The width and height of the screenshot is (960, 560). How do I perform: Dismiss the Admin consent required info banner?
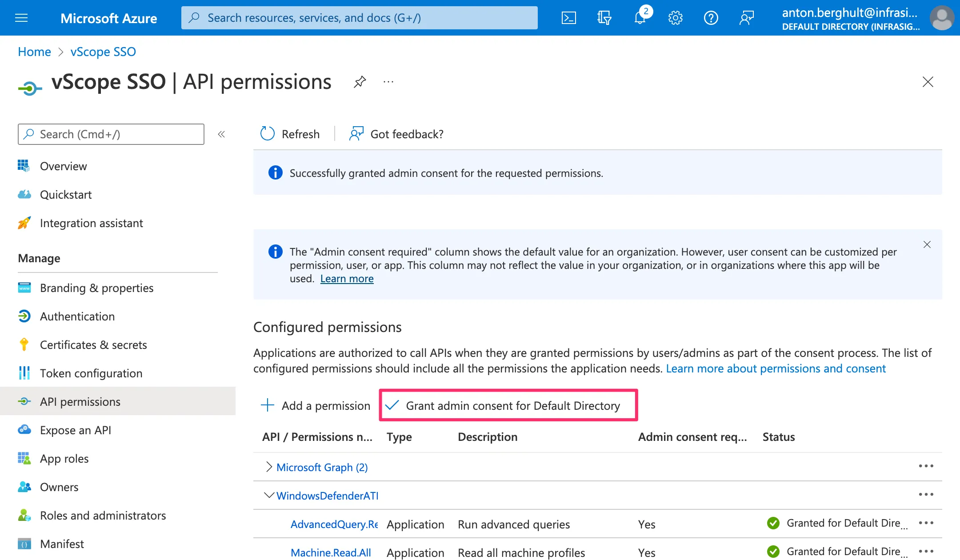[x=927, y=244]
